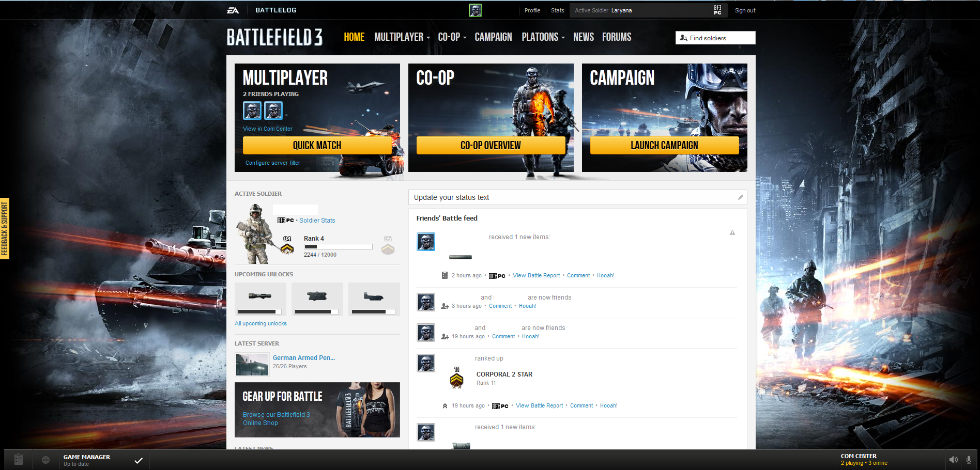Click the third unlock's progress bar

click(373, 312)
